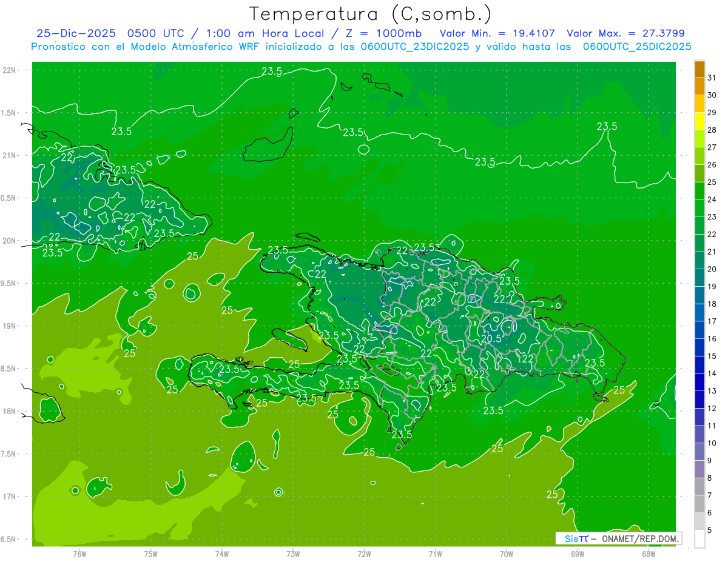The width and height of the screenshot is (728, 562).
Task: Click the "ONAMET/REP.DOM." credit label
Action: [639, 538]
